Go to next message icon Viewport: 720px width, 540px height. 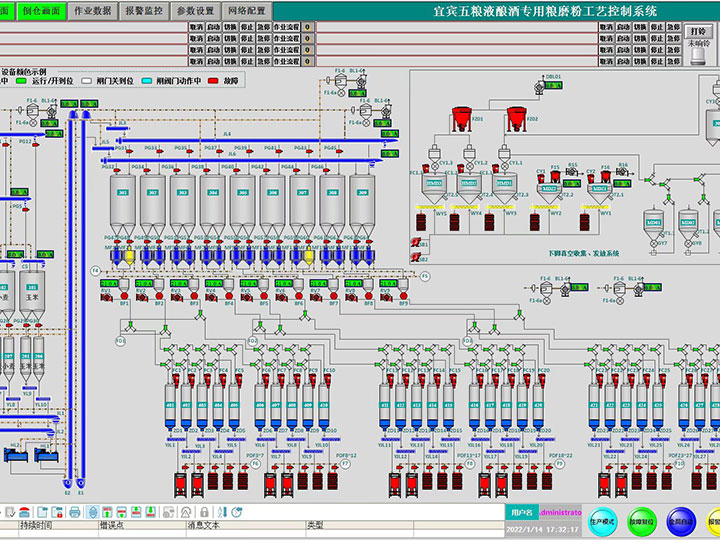tap(136, 512)
